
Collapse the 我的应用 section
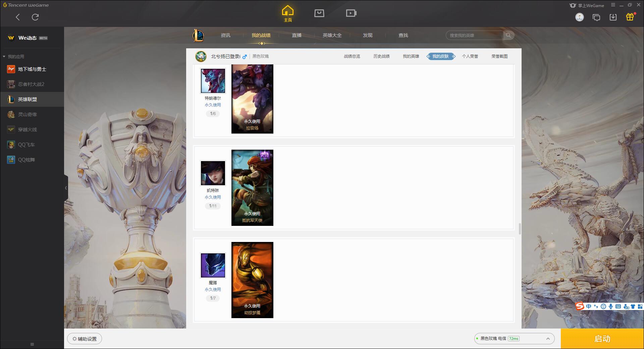click(13, 56)
